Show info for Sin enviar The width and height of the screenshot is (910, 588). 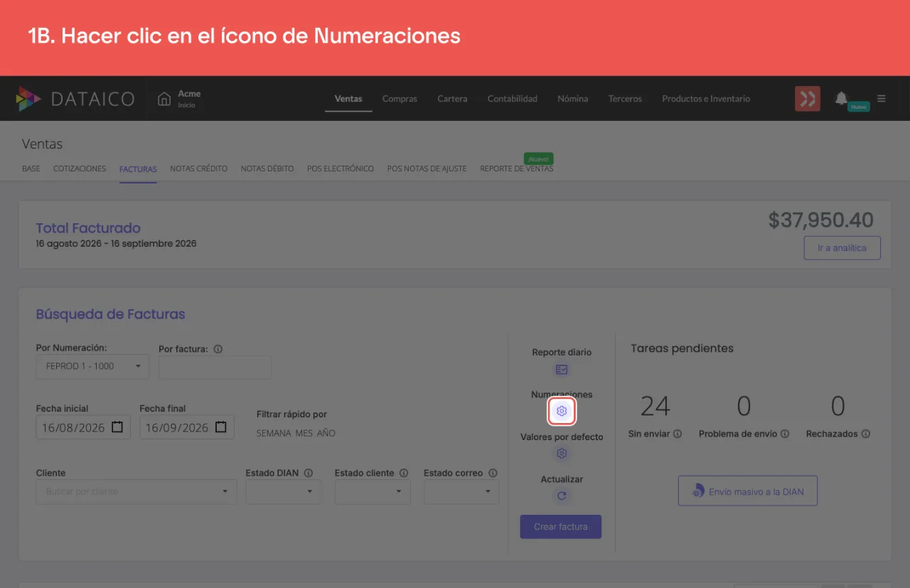(x=678, y=434)
